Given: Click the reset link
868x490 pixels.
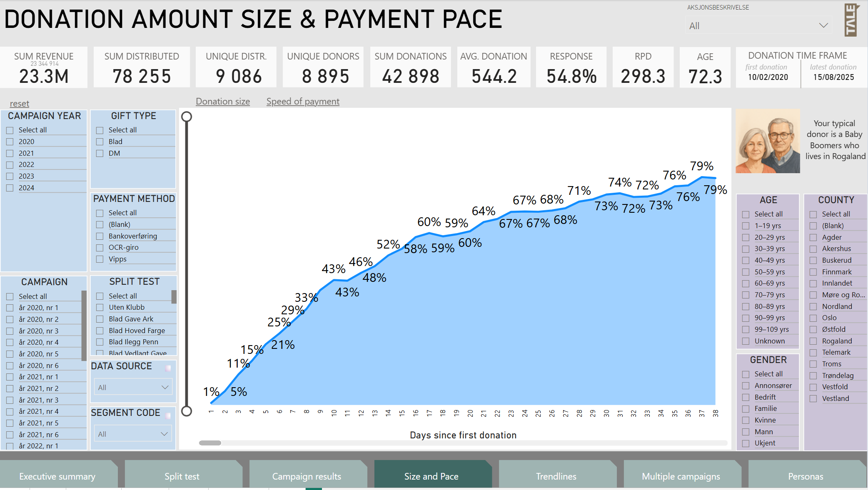Looking at the screenshot, I should point(20,103).
